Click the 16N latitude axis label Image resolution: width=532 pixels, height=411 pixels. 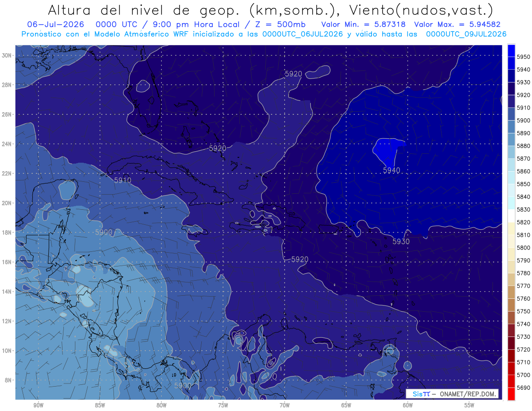click(x=7, y=262)
